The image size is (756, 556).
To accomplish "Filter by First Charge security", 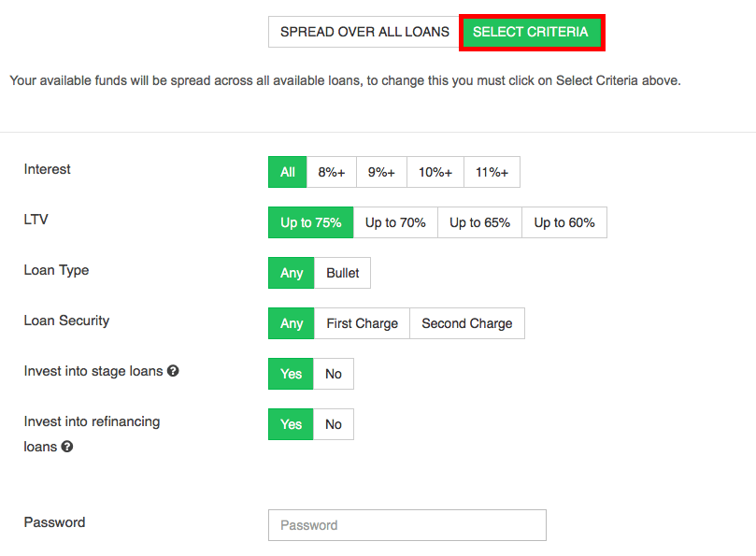I will point(362,323).
